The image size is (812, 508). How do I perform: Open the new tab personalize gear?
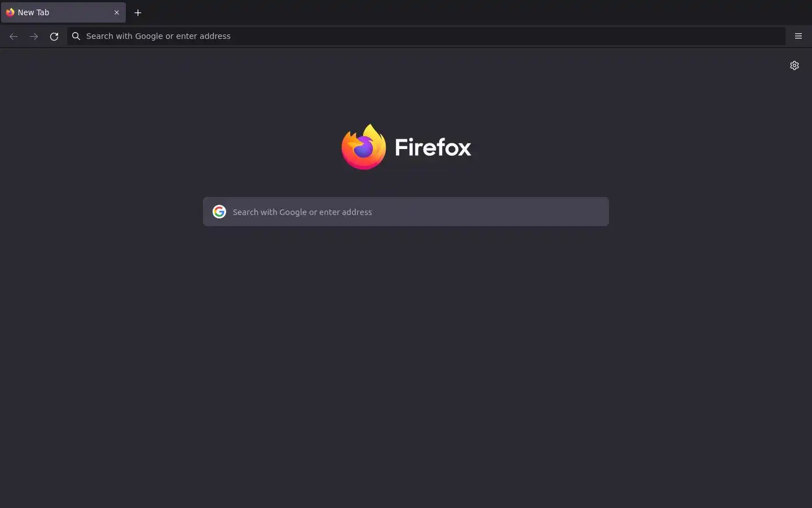pos(795,65)
